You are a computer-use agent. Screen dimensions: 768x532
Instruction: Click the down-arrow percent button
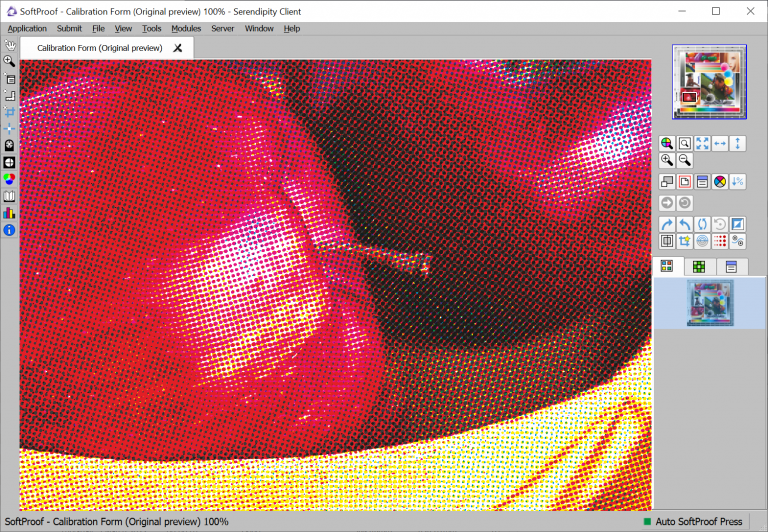pyautogui.click(x=737, y=182)
